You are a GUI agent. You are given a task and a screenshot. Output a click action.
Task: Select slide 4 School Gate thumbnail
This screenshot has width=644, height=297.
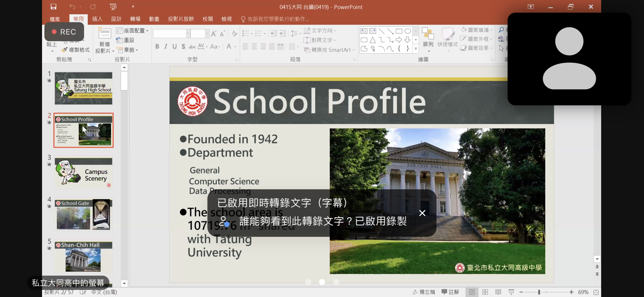(x=84, y=214)
